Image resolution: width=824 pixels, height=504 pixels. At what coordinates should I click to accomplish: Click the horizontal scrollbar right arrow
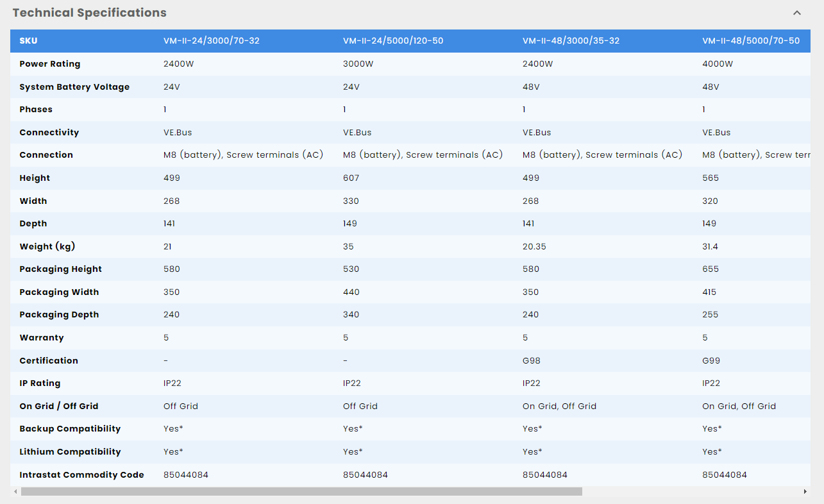(805, 492)
